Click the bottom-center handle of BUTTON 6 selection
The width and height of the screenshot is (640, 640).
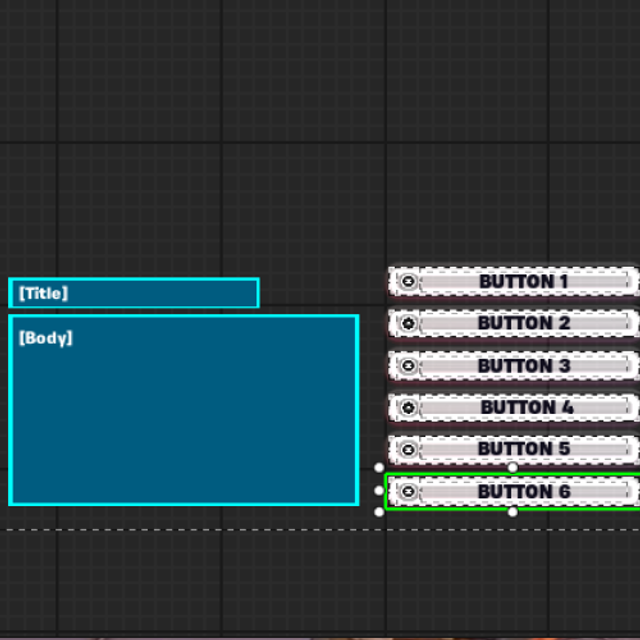point(513,512)
